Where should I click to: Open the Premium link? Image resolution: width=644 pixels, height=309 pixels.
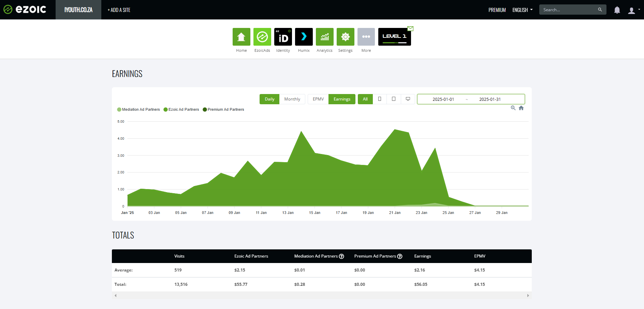(497, 10)
